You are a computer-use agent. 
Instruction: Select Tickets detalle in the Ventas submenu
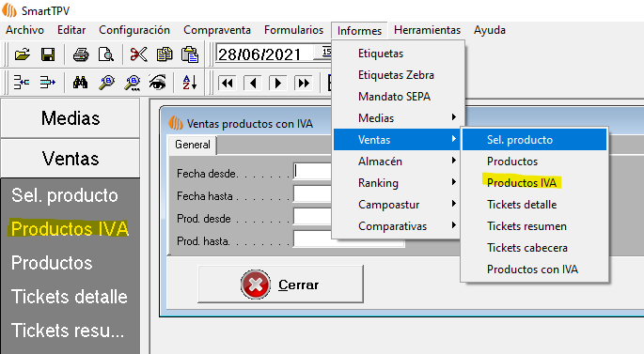tap(534, 205)
